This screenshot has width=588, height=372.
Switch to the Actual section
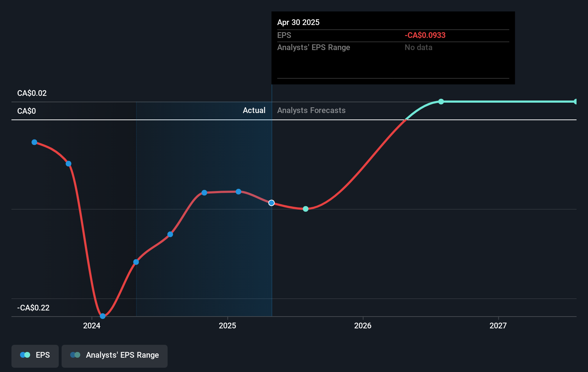pos(254,110)
